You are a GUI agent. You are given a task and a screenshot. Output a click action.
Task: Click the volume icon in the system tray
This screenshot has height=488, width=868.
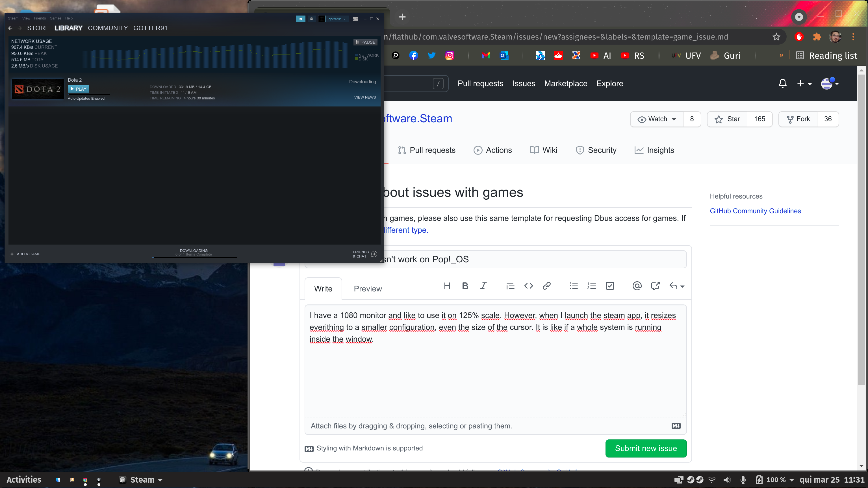[x=727, y=480]
